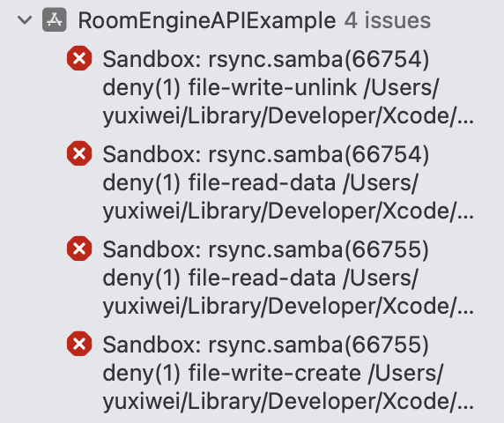Select the 66754 file-read-data sandbox error

pos(288,182)
